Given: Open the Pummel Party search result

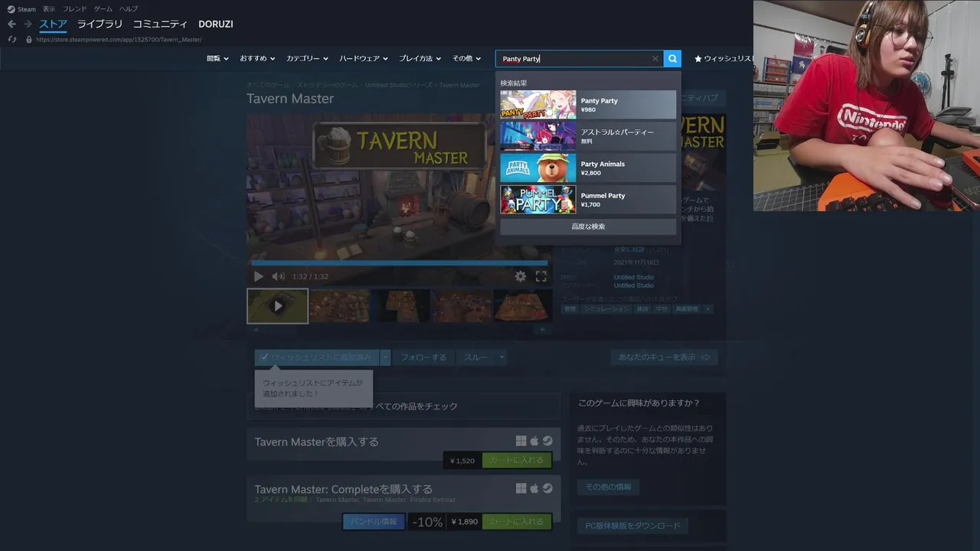Looking at the screenshot, I should point(588,199).
